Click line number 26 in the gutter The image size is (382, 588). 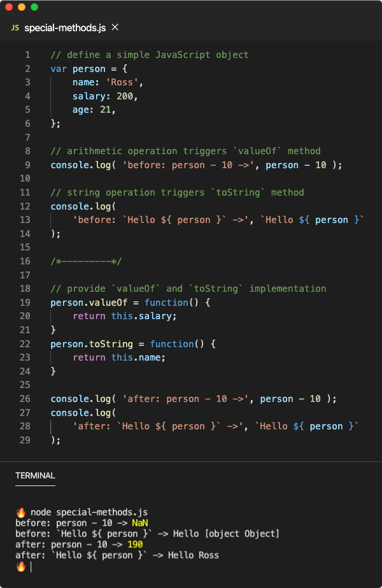click(25, 399)
